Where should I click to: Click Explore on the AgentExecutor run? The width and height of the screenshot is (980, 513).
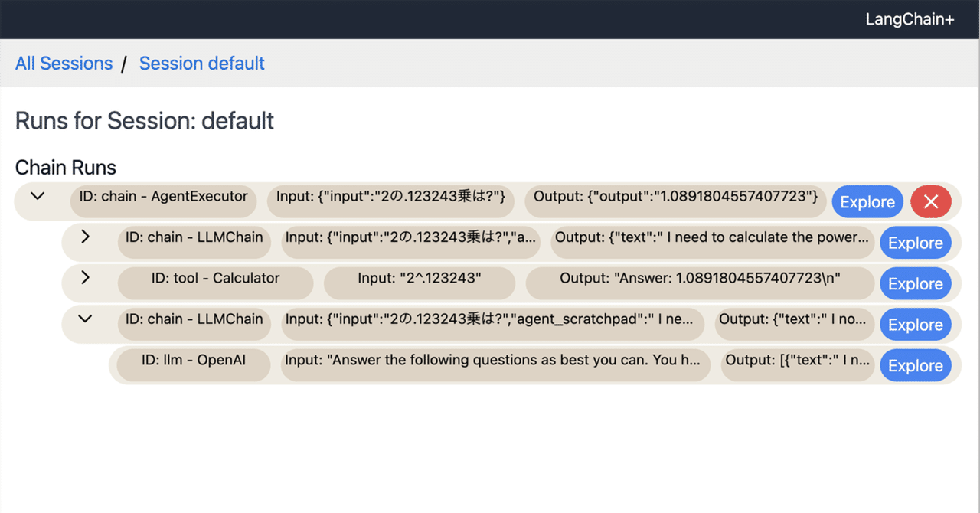pyautogui.click(x=867, y=201)
